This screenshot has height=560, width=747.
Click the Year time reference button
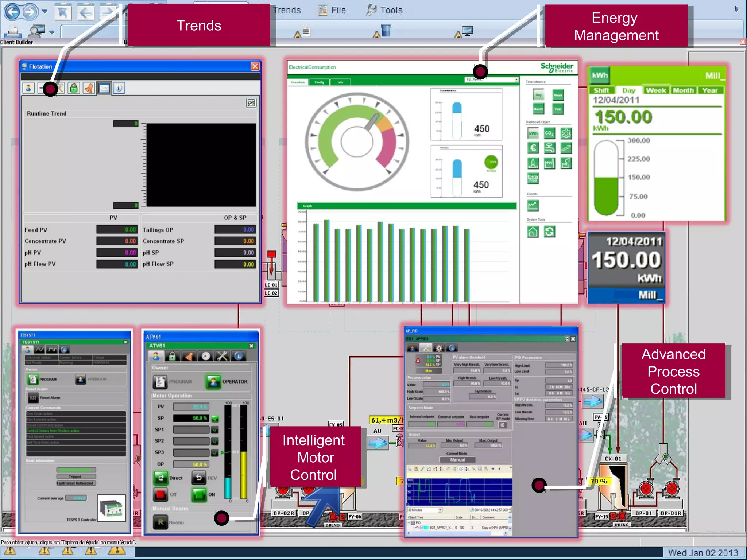[x=558, y=109]
